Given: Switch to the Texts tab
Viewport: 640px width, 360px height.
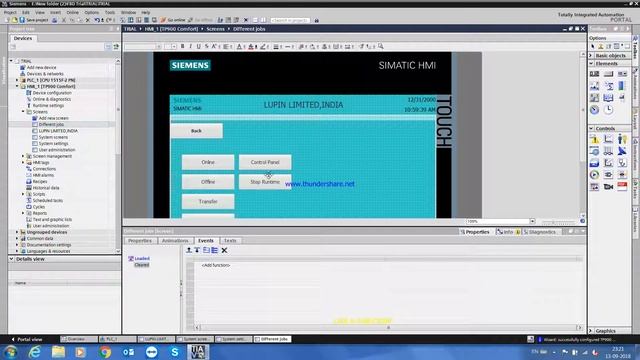Looking at the screenshot, I should pyautogui.click(x=230, y=241).
